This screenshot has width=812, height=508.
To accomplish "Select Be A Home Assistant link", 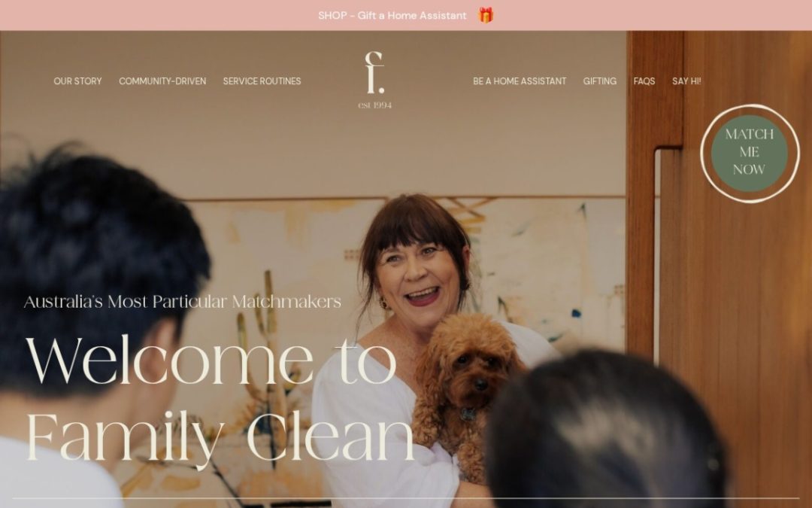I will click(x=520, y=81).
